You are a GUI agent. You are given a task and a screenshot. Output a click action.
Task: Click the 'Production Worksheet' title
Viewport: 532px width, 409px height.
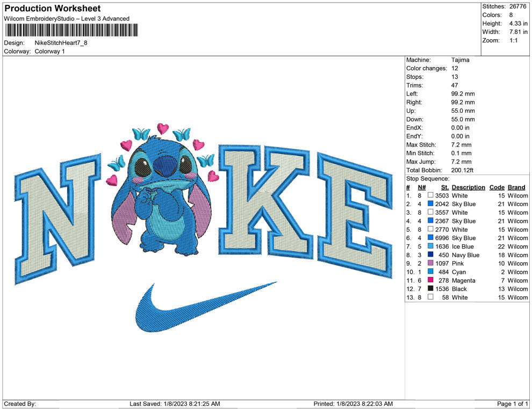[53, 9]
